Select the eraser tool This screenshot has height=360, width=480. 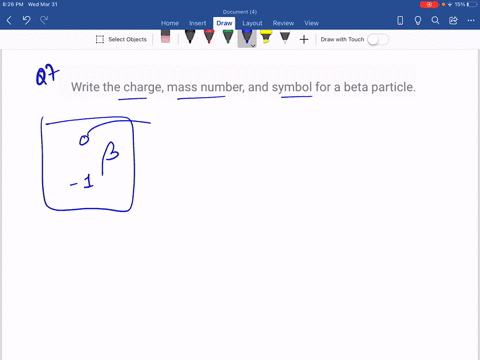point(165,37)
